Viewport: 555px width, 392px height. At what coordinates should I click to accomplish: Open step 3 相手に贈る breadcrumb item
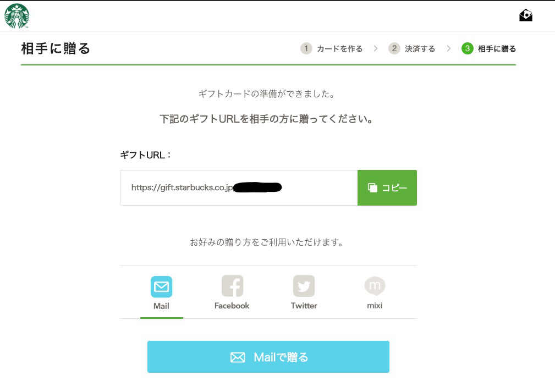click(488, 48)
